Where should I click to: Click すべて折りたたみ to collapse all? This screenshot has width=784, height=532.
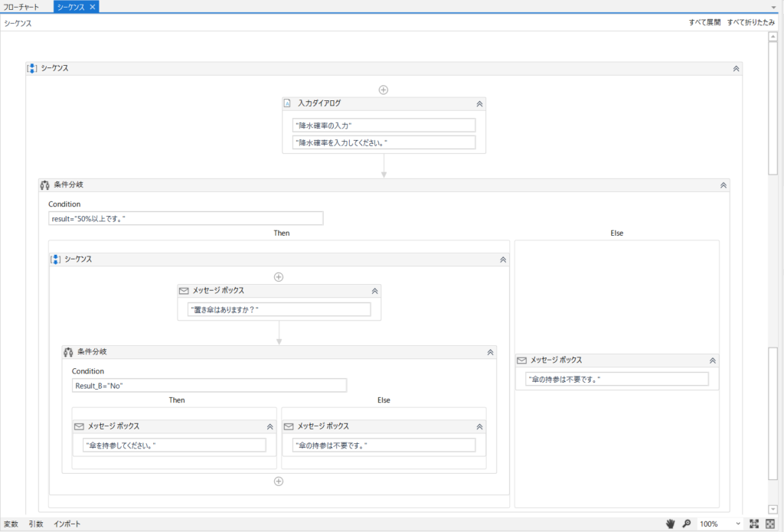pyautogui.click(x=751, y=23)
